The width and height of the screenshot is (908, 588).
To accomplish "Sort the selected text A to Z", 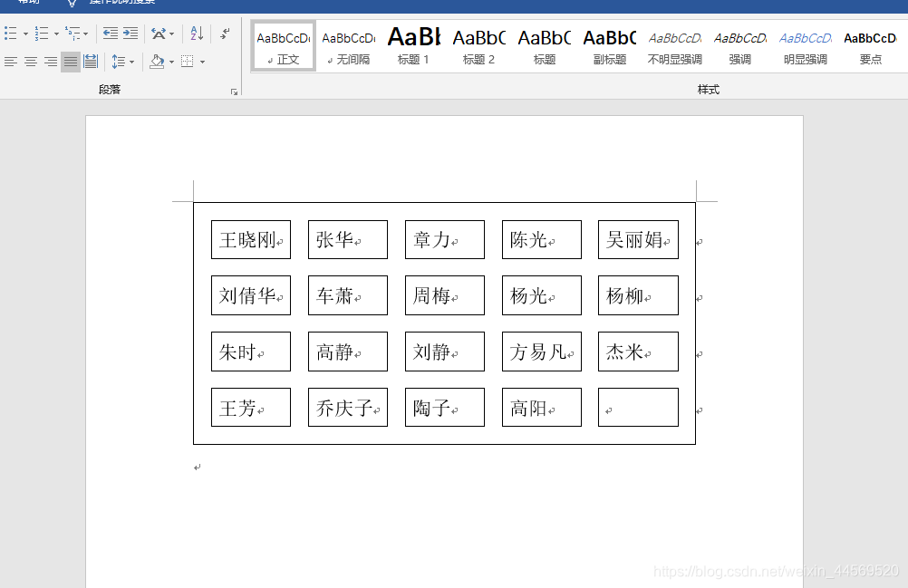I will pos(197,33).
